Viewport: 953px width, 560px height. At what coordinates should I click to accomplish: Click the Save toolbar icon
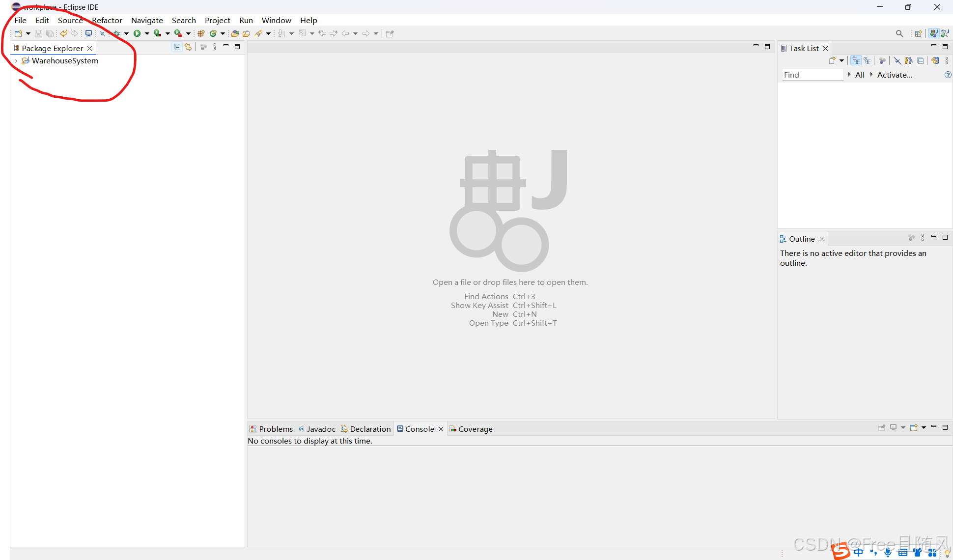tap(38, 33)
